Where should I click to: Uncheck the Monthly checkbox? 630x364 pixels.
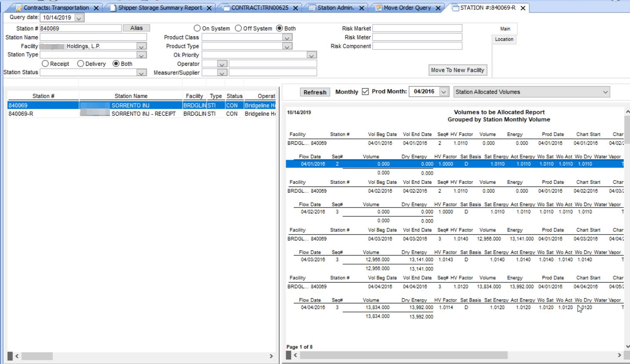pyautogui.click(x=365, y=92)
